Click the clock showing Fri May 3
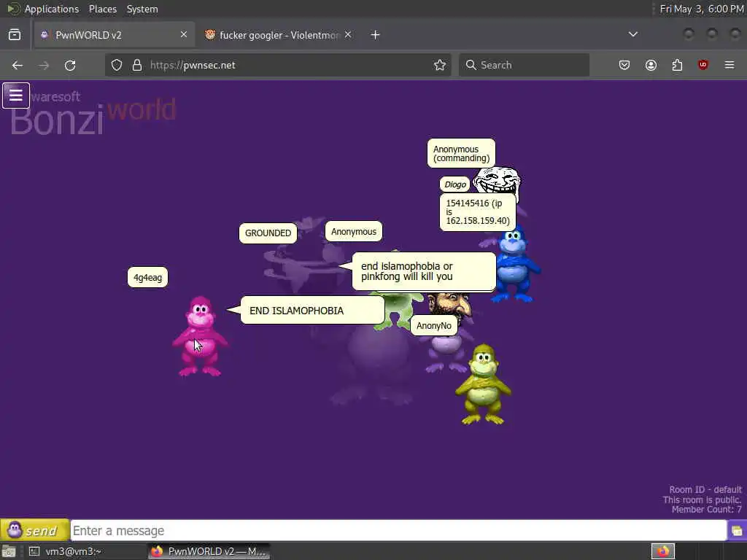 (701, 9)
